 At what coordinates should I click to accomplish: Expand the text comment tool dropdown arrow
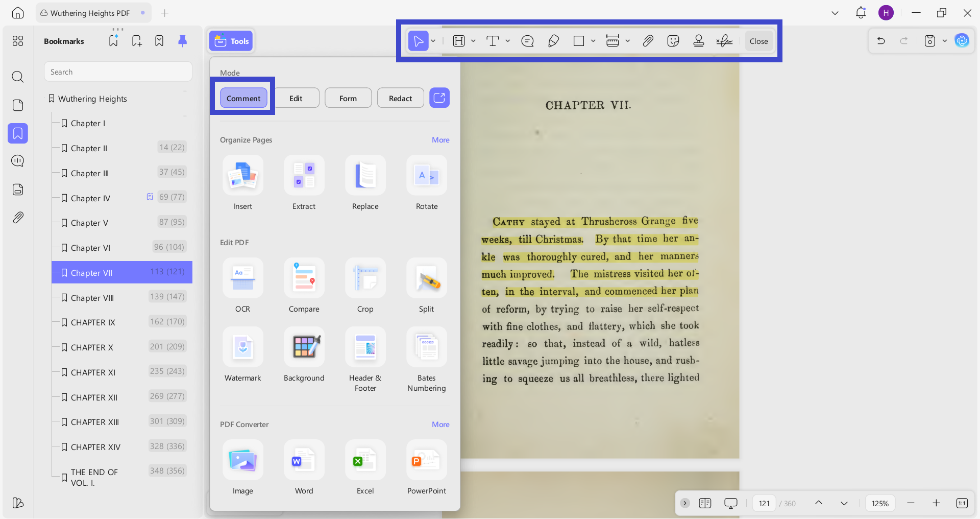pyautogui.click(x=508, y=41)
